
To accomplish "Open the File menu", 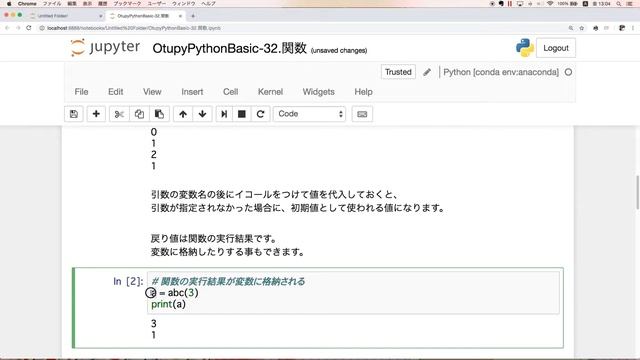I will click(81, 92).
